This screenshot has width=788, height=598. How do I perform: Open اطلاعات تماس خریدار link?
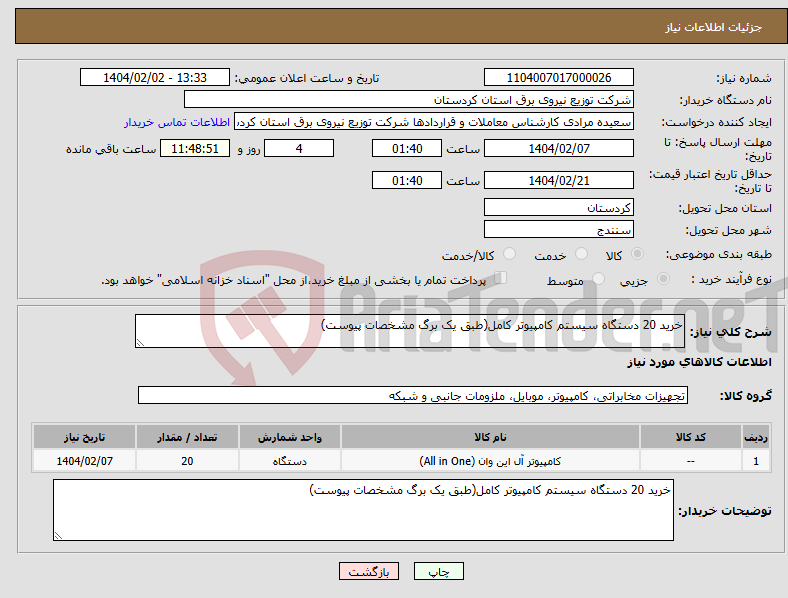(x=177, y=122)
